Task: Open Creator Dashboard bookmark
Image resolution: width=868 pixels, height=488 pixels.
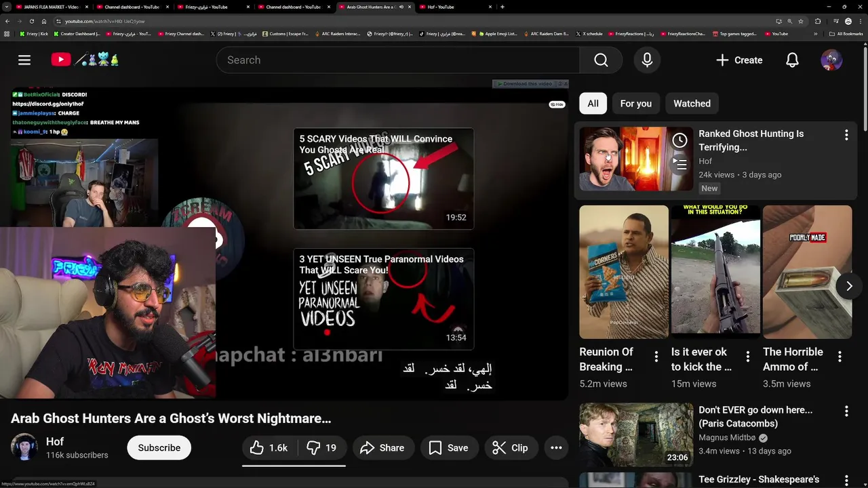Action: 77,33
